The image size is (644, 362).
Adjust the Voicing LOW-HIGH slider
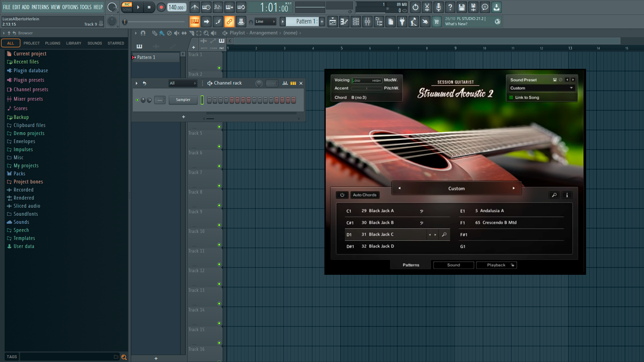367,81
